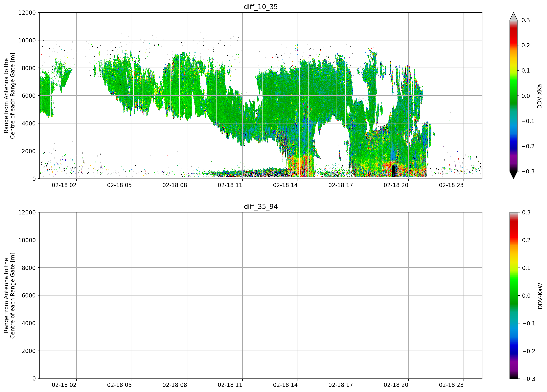Click the y-axis range label of diff_35_94 plot
Screen dimensions: 547x392
click(9, 295)
